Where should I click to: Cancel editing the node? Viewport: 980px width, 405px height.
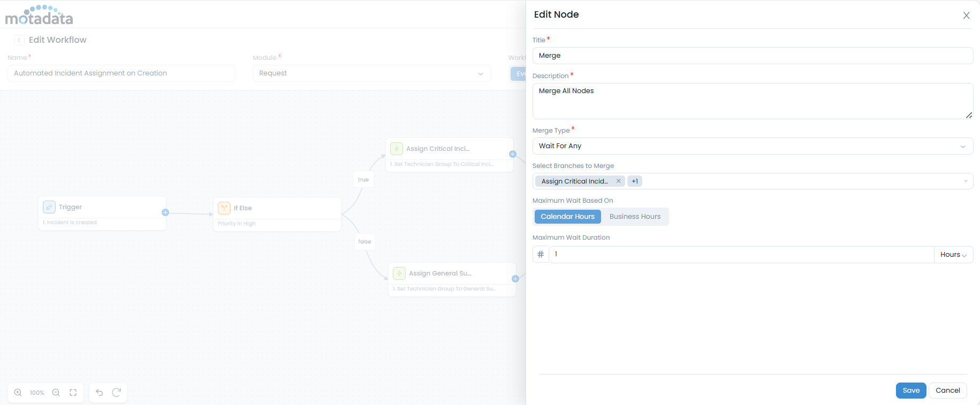947,391
